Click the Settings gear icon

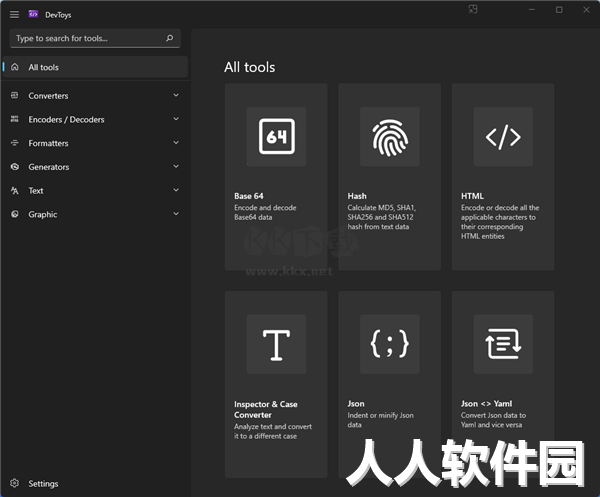point(15,483)
